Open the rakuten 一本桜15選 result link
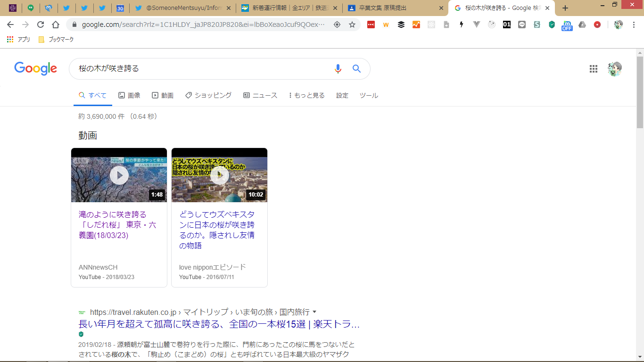This screenshot has width=644, height=362. coord(219,324)
